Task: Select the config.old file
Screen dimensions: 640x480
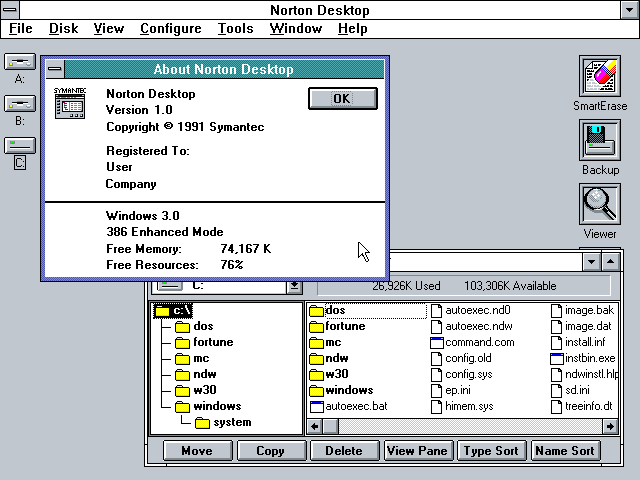Action: 461,358
